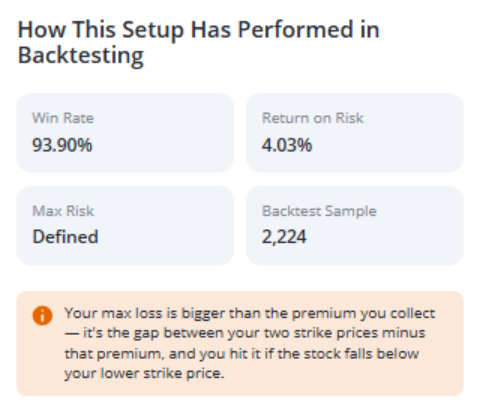477x411 pixels.
Task: Click the orange warning banner background
Action: (240, 343)
